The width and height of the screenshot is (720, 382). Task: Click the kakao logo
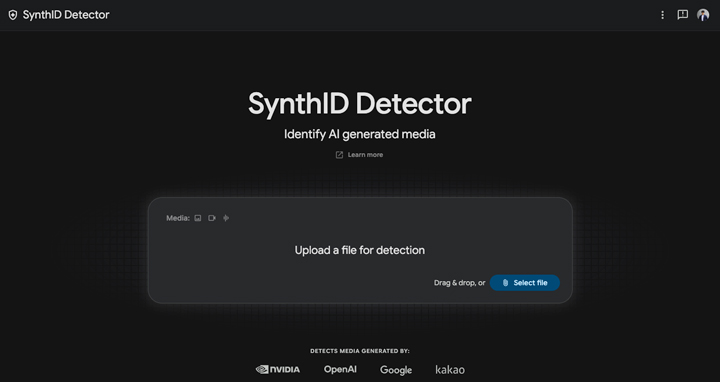(x=450, y=370)
